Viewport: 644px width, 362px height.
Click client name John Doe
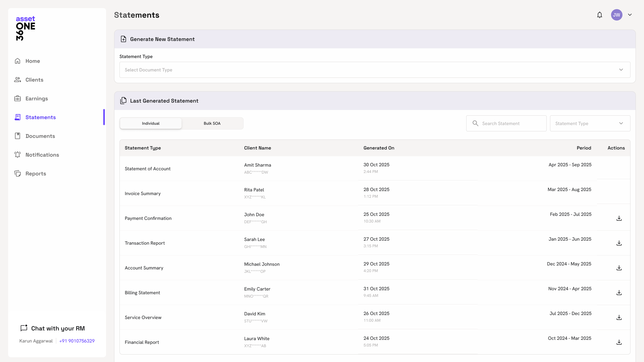click(254, 215)
